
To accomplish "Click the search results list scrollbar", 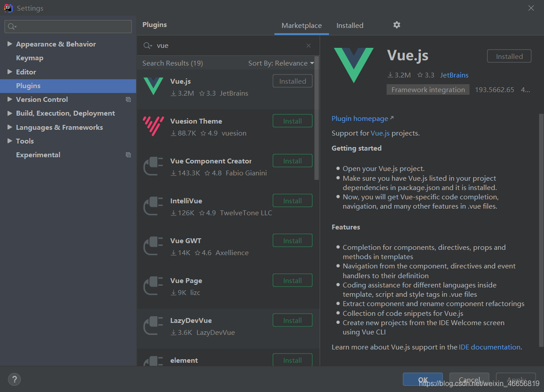I will pyautogui.click(x=317, y=118).
